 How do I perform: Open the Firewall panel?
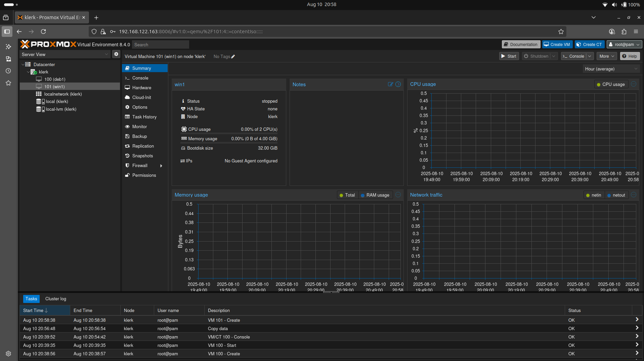point(139,165)
